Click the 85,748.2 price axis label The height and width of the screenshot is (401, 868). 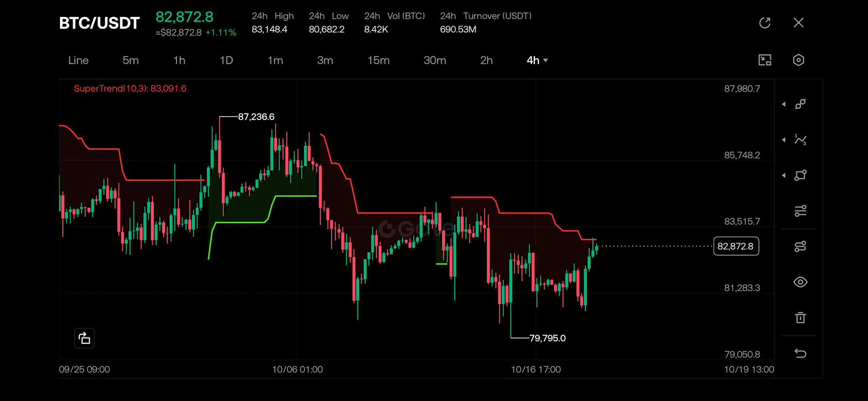742,155
